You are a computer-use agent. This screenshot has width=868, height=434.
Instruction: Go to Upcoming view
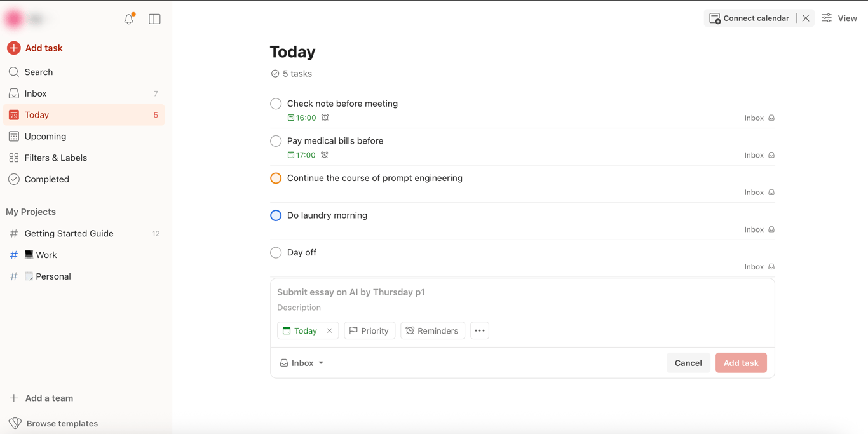(45, 137)
